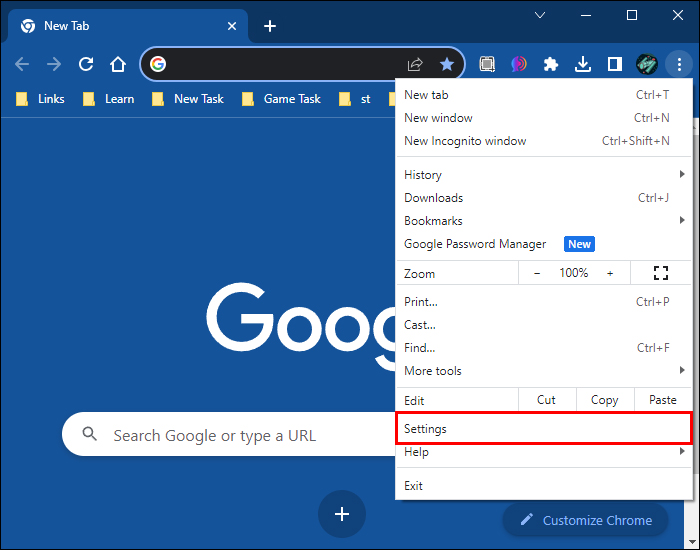700x550 pixels.
Task: Click the 100% zoom value
Action: point(574,273)
